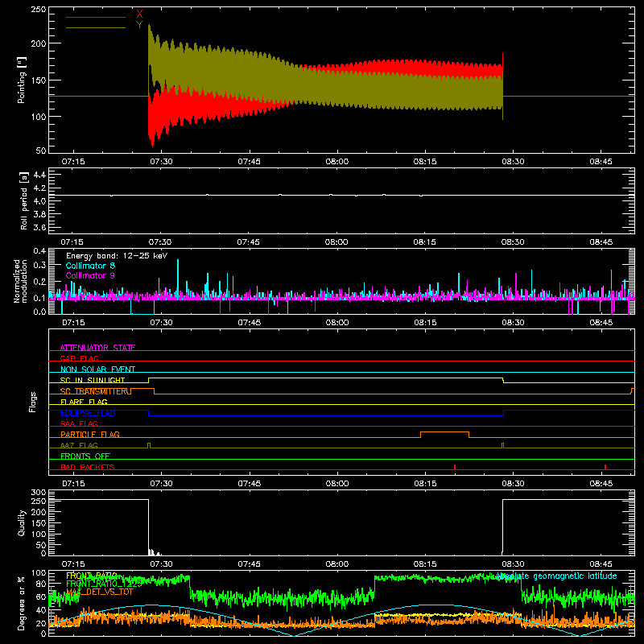Click the 08:15 tick under the Flags plot

(425, 484)
